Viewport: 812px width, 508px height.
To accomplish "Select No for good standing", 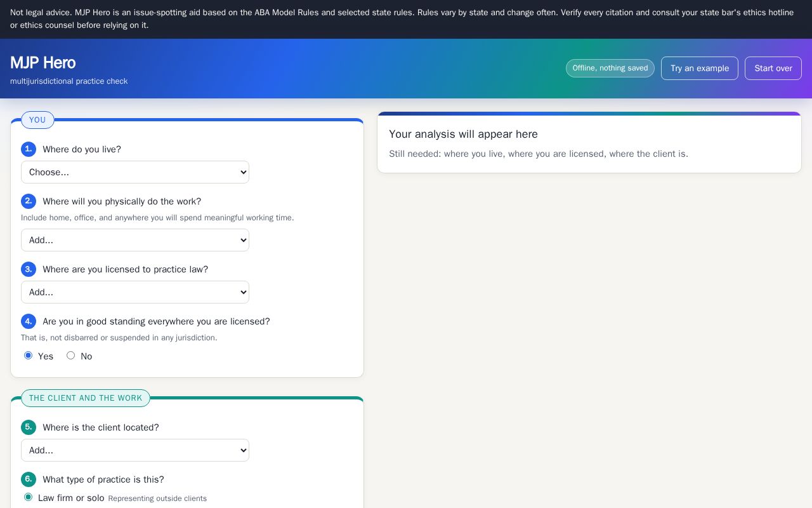I will coord(70,356).
